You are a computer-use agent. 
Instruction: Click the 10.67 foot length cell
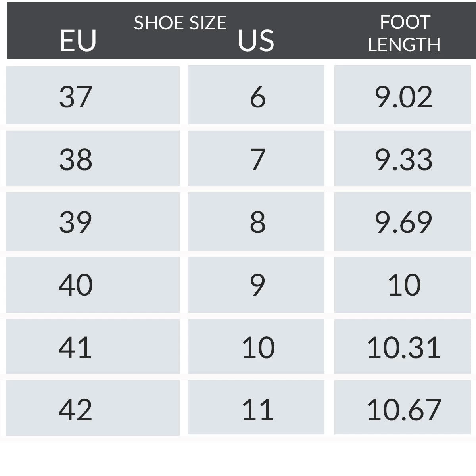coord(403,409)
